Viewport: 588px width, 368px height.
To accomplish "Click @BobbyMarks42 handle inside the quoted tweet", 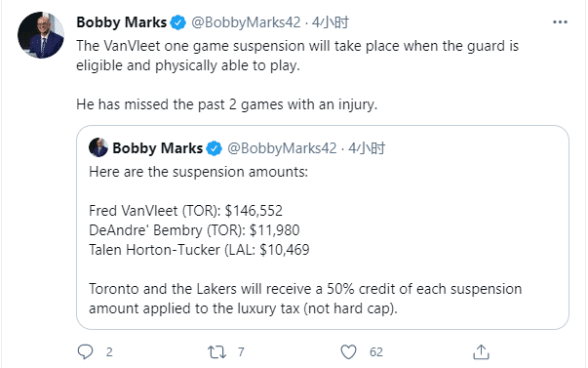I will click(x=282, y=148).
